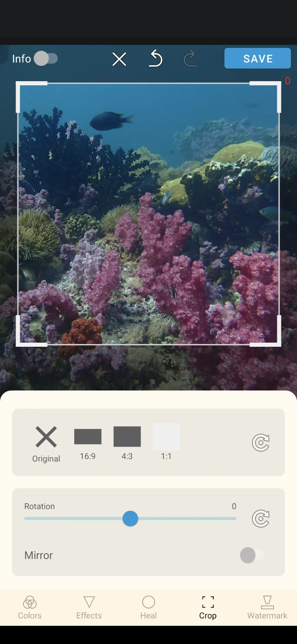Viewport: 297px width, 644px height.
Task: Reset rotation with circular arrow icon
Action: (261, 518)
